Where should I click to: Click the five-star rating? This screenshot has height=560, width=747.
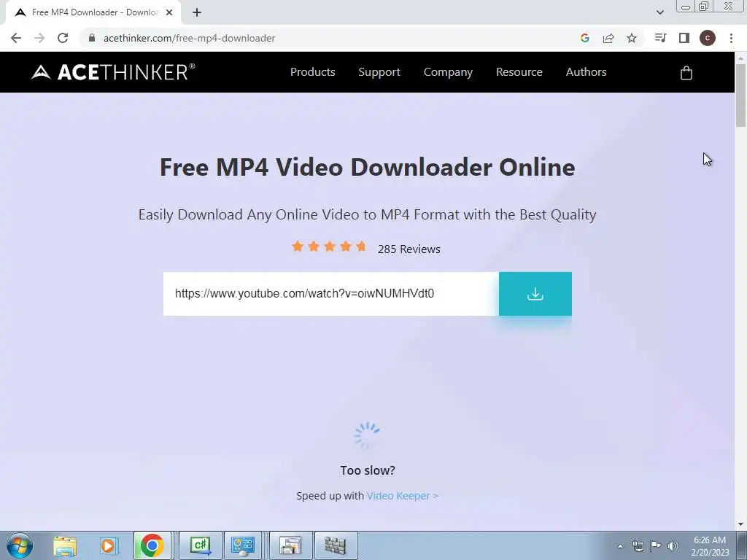(329, 246)
